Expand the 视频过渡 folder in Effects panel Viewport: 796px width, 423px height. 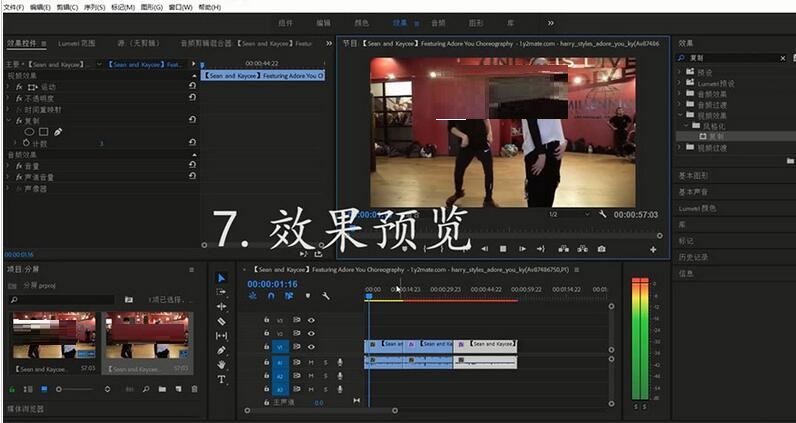click(x=681, y=147)
